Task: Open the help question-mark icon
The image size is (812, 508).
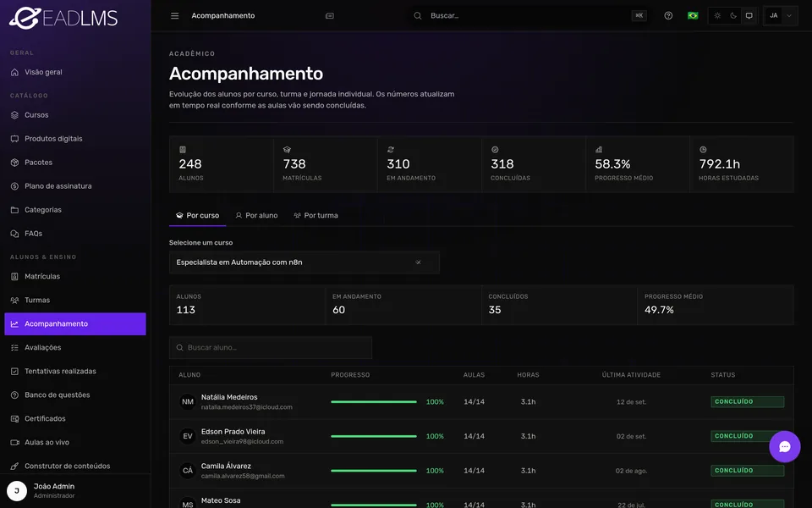Action: [x=668, y=15]
